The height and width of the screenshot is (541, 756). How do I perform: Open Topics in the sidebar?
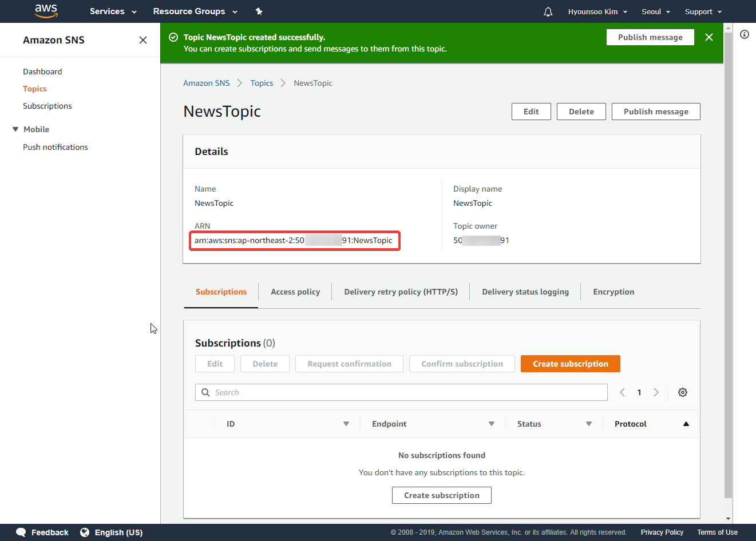[35, 89]
